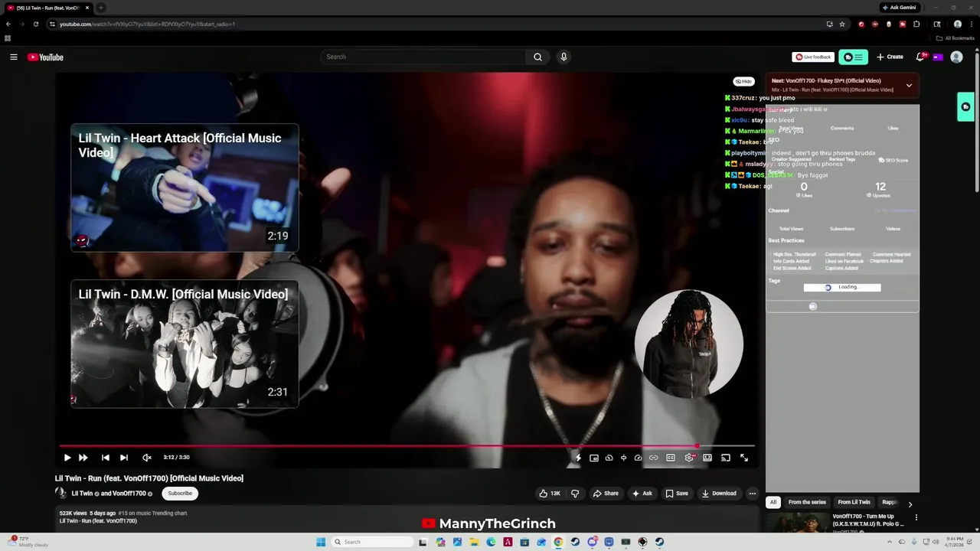Viewport: 980px width, 551px height.
Task: Select From the series chip
Action: pyautogui.click(x=807, y=502)
